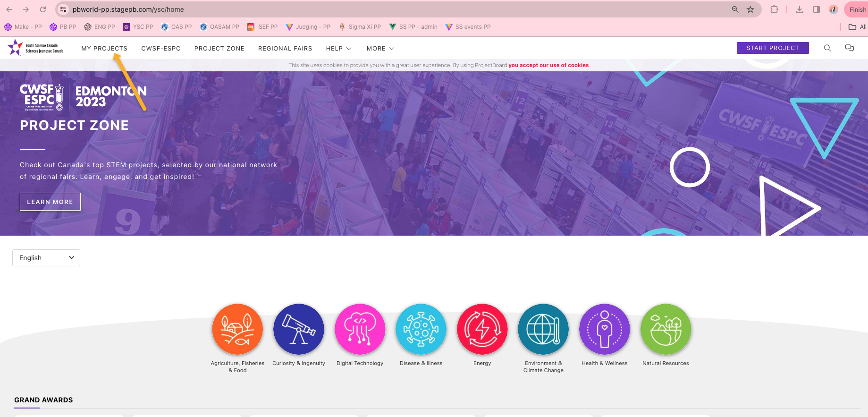The width and height of the screenshot is (868, 417).
Task: Expand the MORE menu dropdown
Action: tap(380, 49)
